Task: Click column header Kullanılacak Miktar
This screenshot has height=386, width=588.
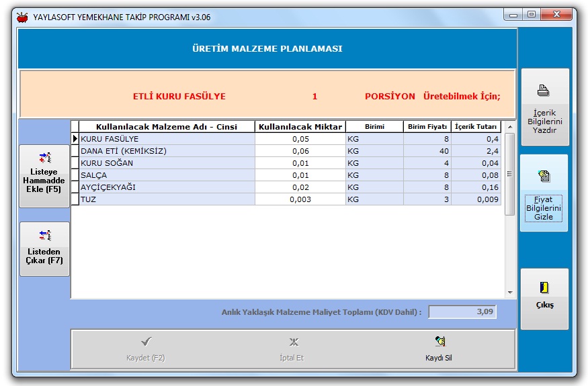Action: pos(300,127)
